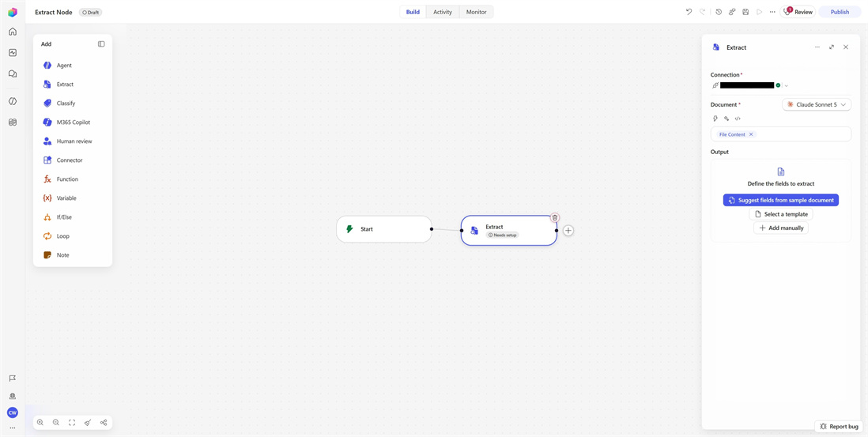Add a Connector node
This screenshot has width=868, height=437.
[x=73, y=160]
